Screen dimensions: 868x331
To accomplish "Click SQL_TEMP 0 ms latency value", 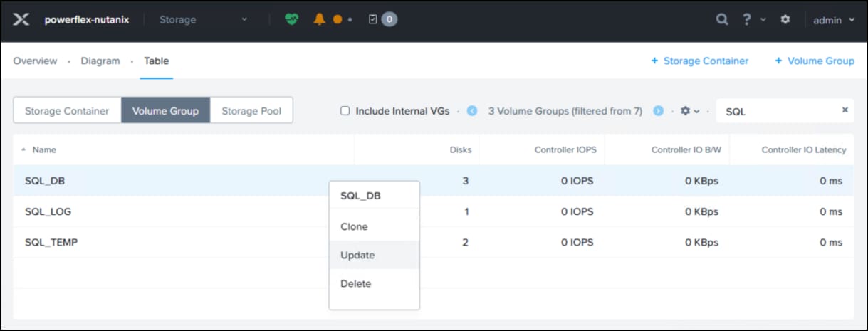I will 831,242.
